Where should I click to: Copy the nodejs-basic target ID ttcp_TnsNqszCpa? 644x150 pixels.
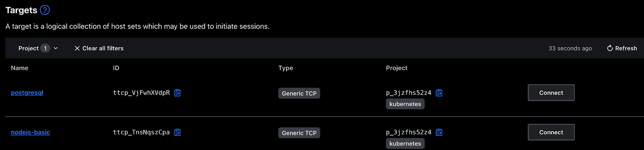click(x=178, y=132)
